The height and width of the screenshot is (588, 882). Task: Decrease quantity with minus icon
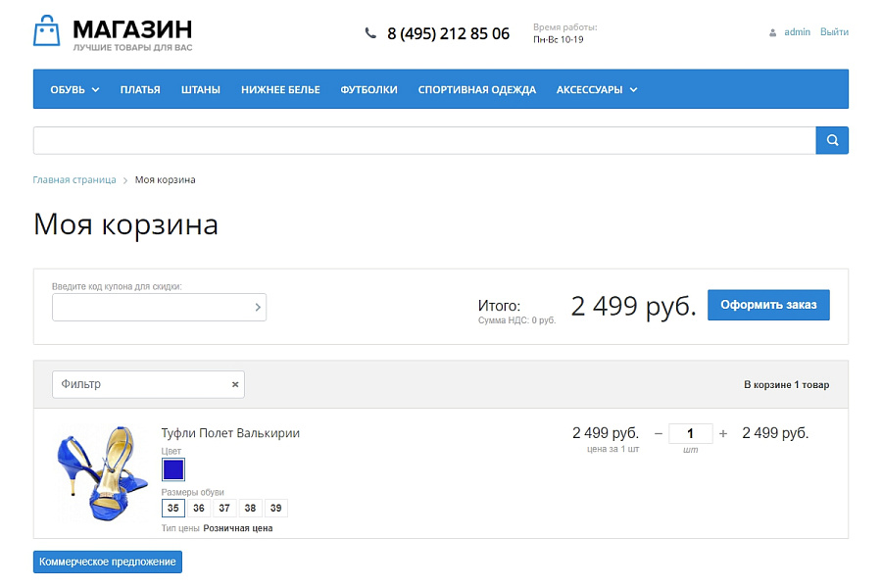[659, 433]
